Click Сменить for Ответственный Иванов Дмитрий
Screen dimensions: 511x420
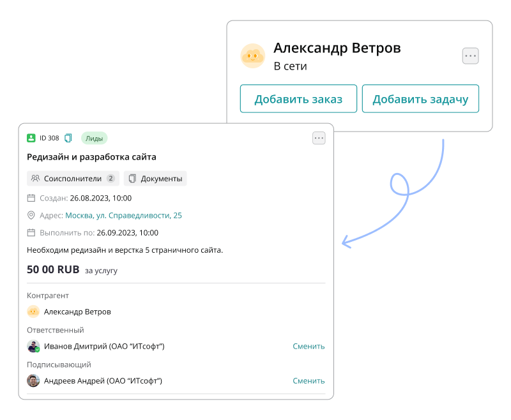[309, 346]
